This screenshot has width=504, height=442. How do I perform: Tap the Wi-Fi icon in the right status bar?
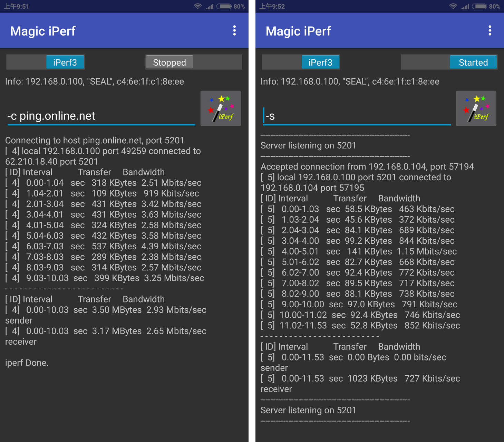tap(453, 6)
